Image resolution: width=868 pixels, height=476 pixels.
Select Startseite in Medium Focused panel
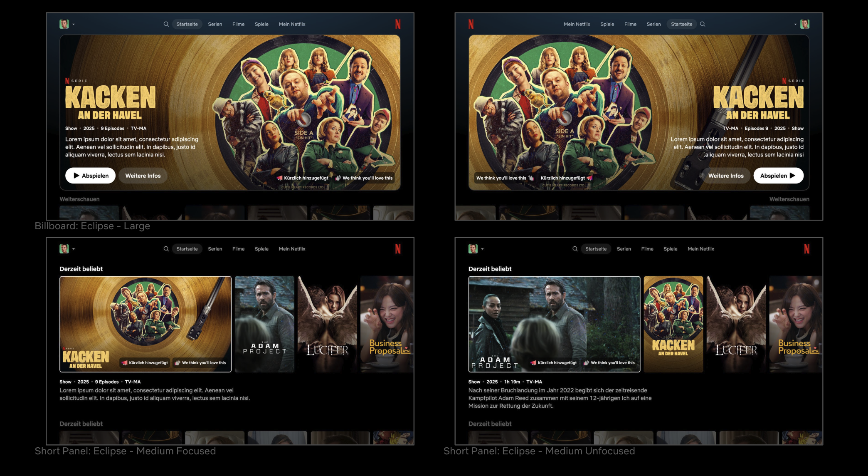pyautogui.click(x=187, y=249)
